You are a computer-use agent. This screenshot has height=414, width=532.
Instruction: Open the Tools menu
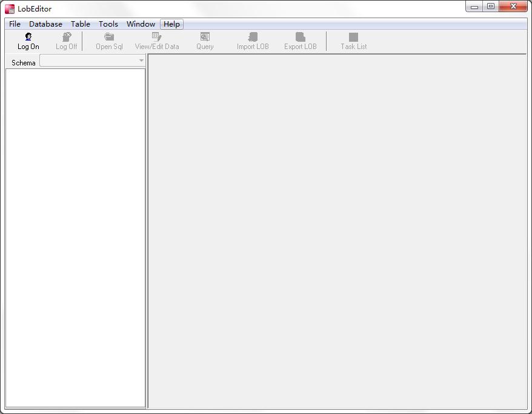coord(108,24)
